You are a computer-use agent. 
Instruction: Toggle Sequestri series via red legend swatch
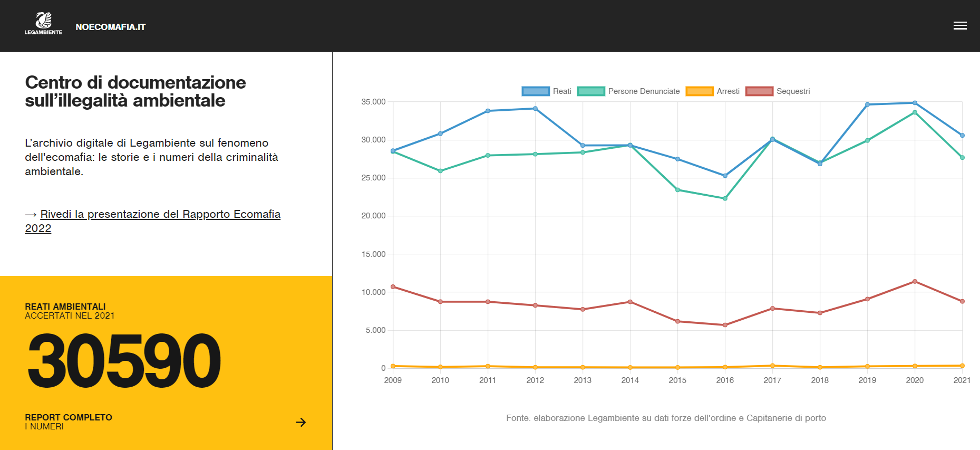759,91
